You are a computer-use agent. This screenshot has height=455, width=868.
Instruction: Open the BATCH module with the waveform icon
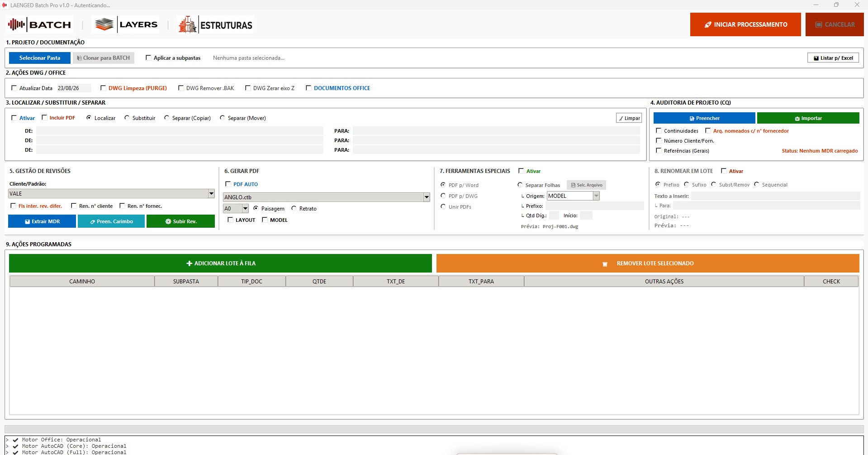[40, 24]
